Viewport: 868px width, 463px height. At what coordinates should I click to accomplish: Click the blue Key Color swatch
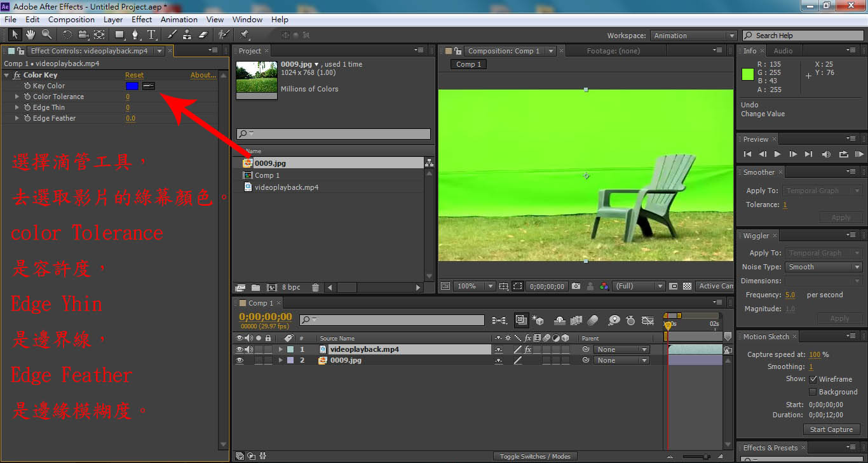pos(132,86)
